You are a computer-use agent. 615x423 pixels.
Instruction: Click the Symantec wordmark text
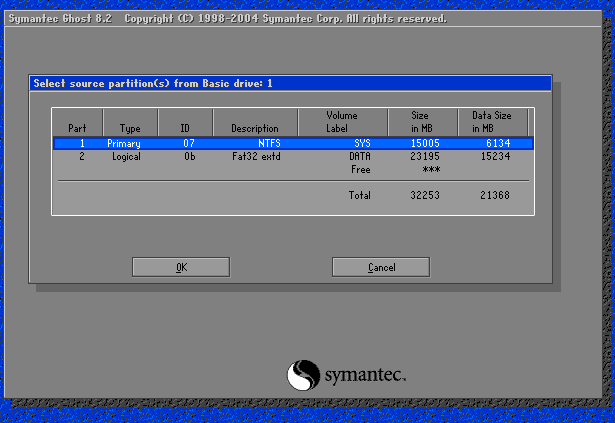364,376
